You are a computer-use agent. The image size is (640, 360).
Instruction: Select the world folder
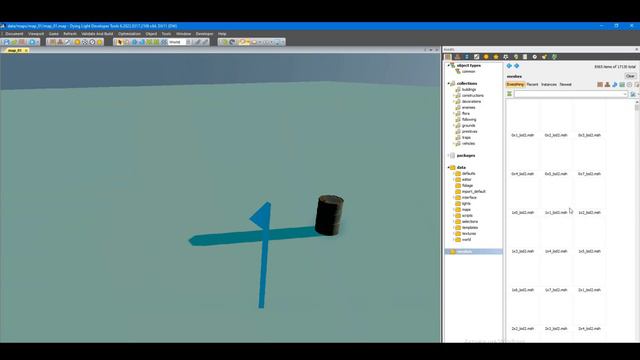click(467, 240)
